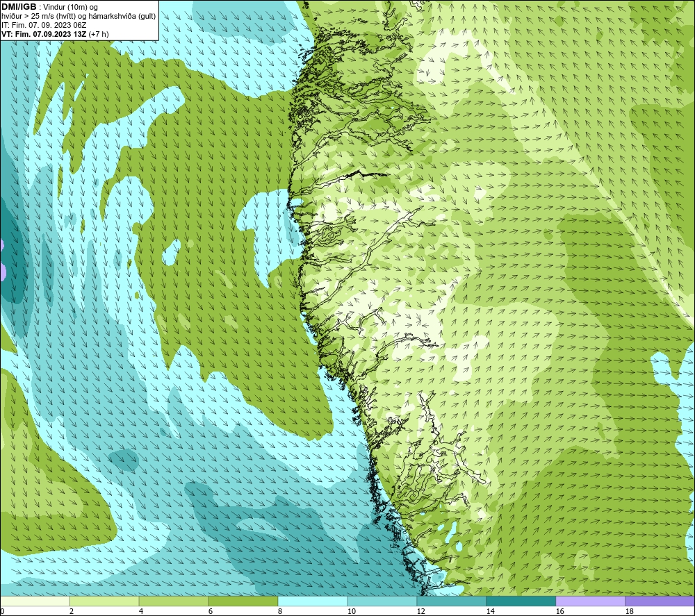The image size is (695, 616).
Task: Click the scale label '16'
Action: point(559,612)
